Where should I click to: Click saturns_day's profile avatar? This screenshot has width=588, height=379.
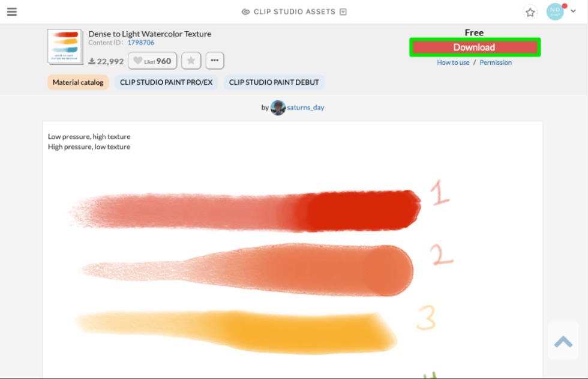[277, 108]
